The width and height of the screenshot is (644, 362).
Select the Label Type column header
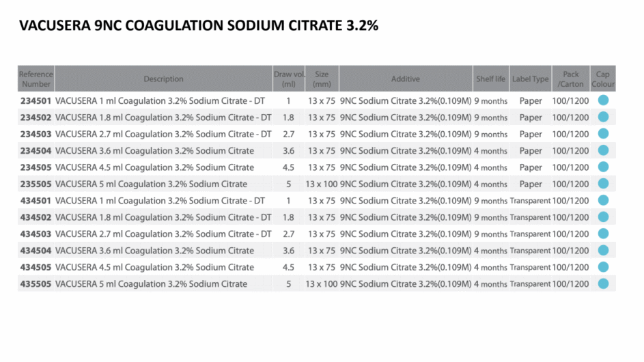pyautogui.click(x=530, y=79)
